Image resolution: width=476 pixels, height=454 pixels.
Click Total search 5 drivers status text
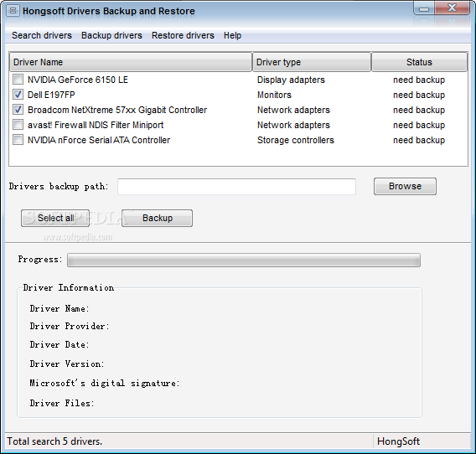click(x=54, y=441)
